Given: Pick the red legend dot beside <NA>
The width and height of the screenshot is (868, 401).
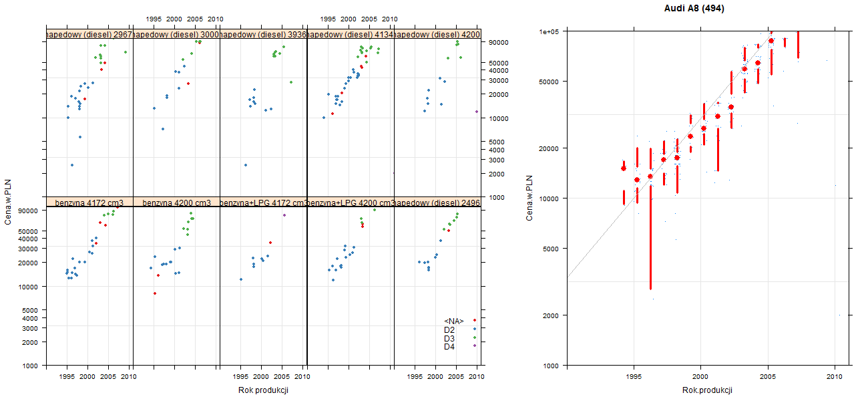Looking at the screenshot, I should coord(474,321).
